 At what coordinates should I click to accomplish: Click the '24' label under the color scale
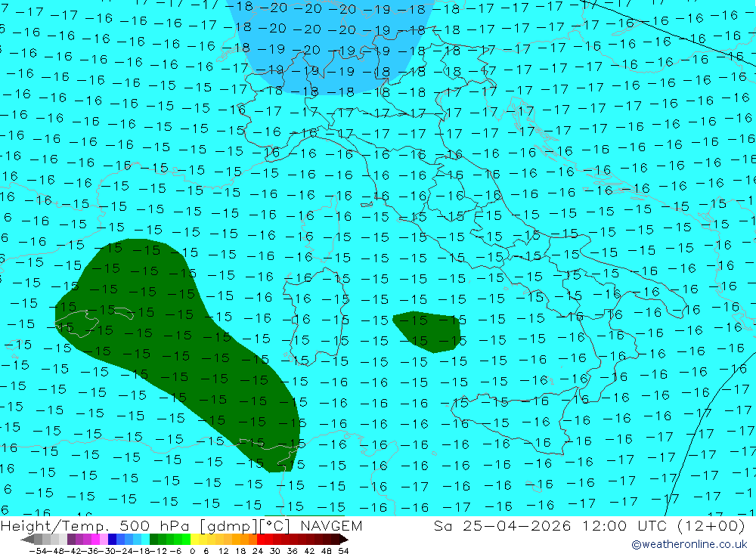[x=258, y=551]
